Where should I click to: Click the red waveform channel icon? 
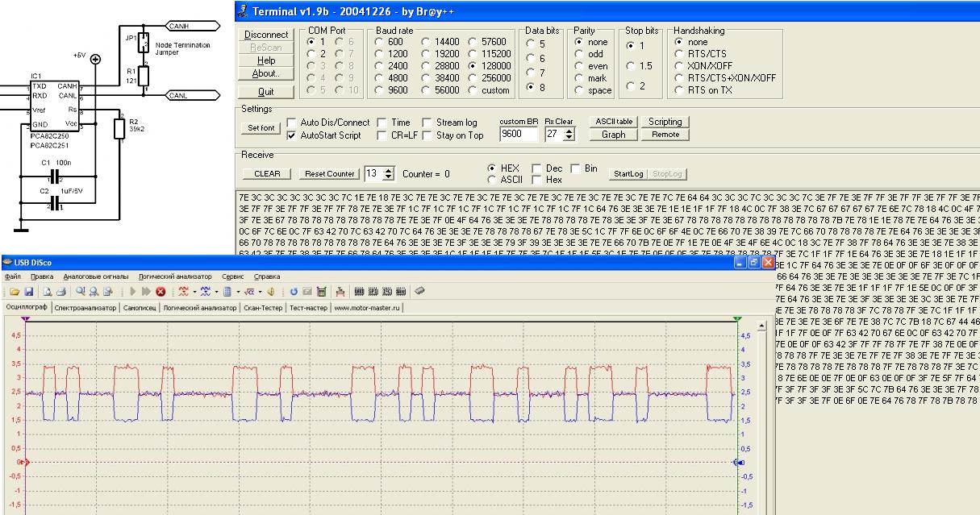pyautogui.click(x=182, y=291)
